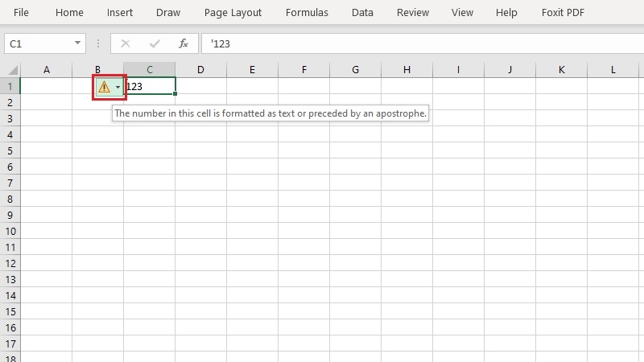Select column E header
The height and width of the screenshot is (362, 644).
point(252,70)
